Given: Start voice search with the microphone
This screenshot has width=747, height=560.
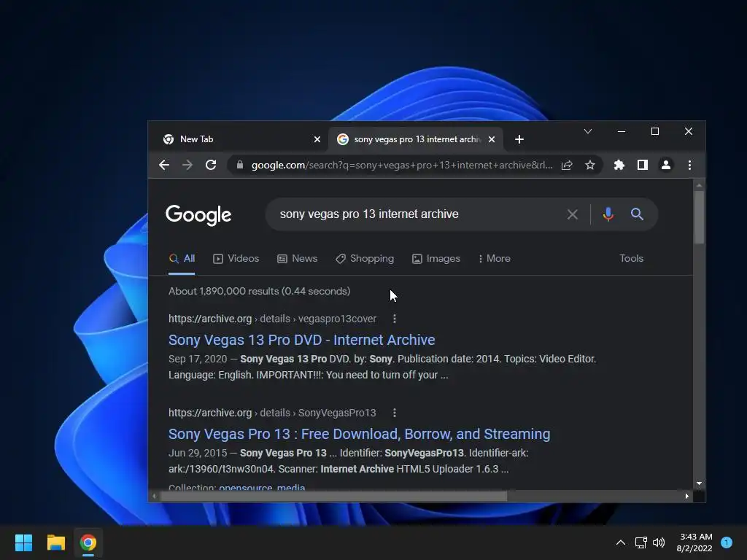Looking at the screenshot, I should (608, 214).
